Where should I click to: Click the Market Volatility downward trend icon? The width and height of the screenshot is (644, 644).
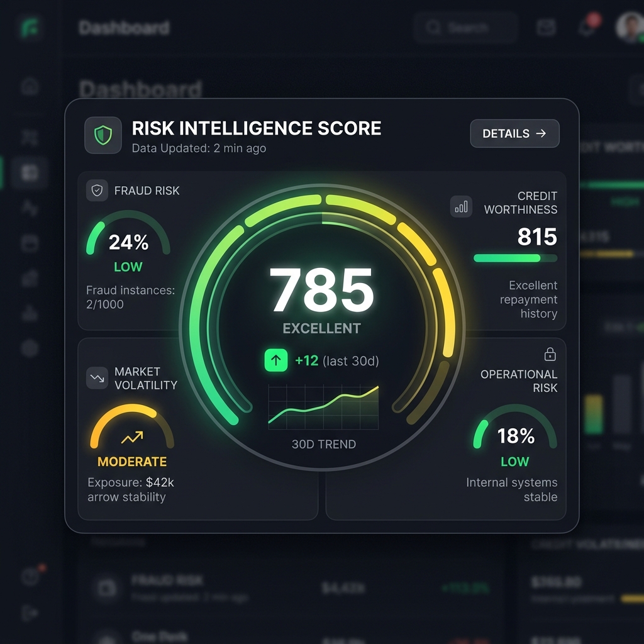click(97, 378)
